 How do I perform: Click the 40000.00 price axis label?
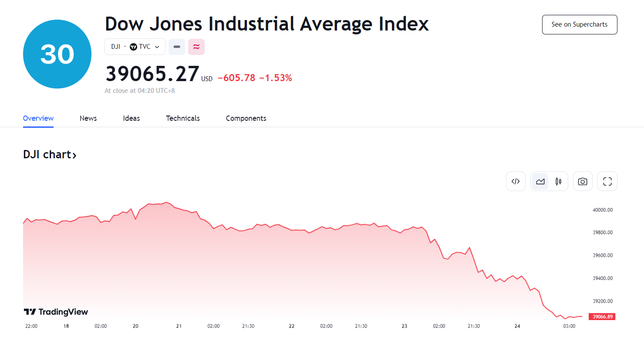pyautogui.click(x=603, y=210)
